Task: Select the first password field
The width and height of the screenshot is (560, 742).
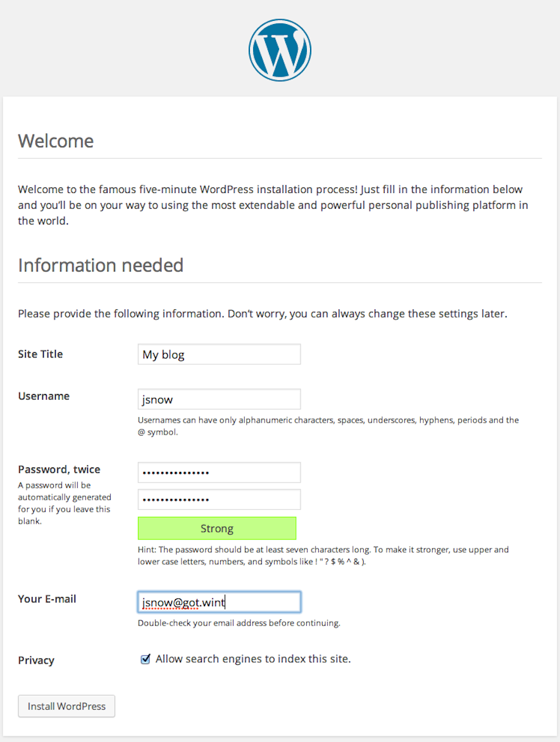Action: pos(219,473)
